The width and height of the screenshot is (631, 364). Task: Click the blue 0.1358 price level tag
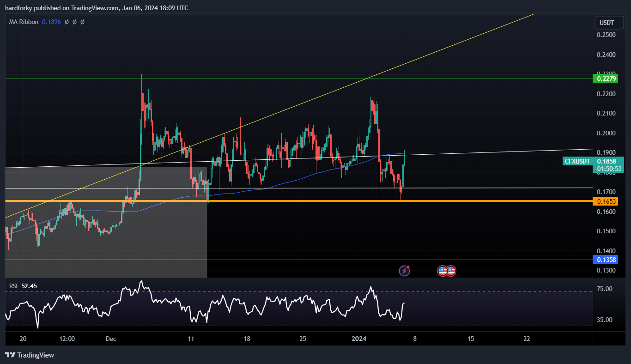tap(607, 260)
